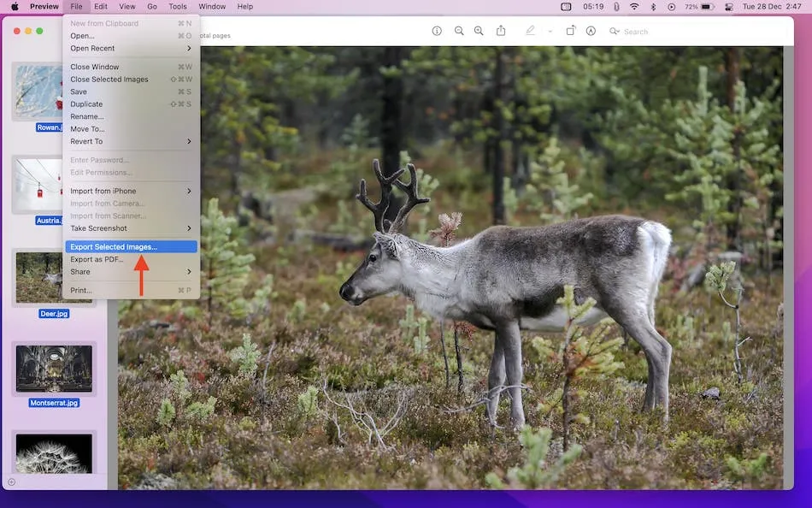Show the Markup toolbar
Image resolution: width=812 pixels, height=508 pixels.
tap(591, 31)
